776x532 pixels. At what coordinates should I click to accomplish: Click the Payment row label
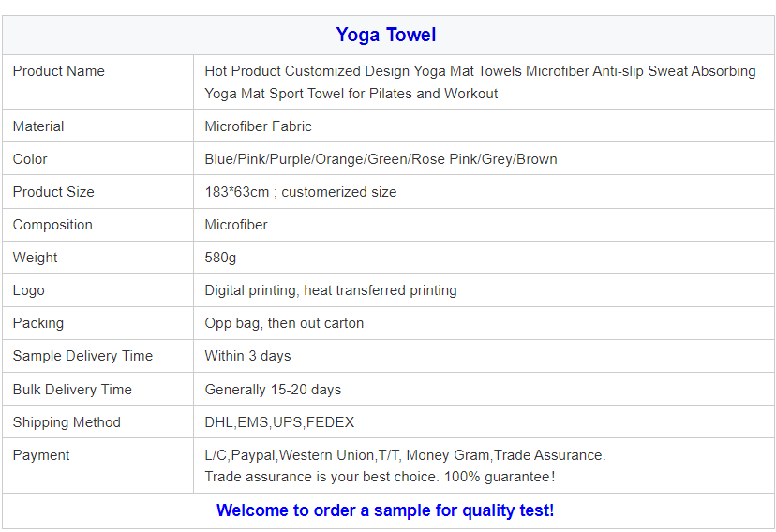(x=41, y=455)
